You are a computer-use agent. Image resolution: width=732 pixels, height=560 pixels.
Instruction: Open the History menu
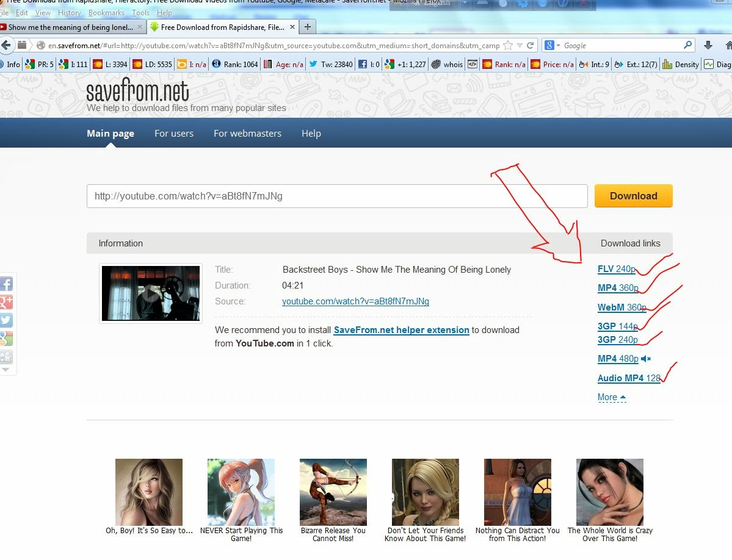point(70,13)
